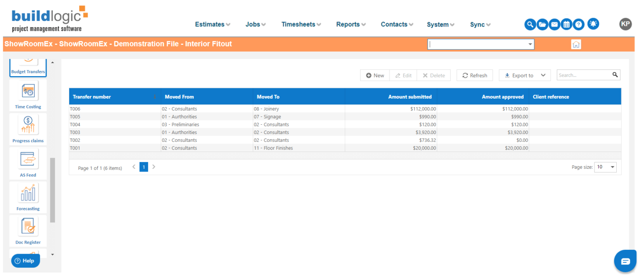Click the Search input field
Viewport: 644px width, 280px height.
point(584,75)
